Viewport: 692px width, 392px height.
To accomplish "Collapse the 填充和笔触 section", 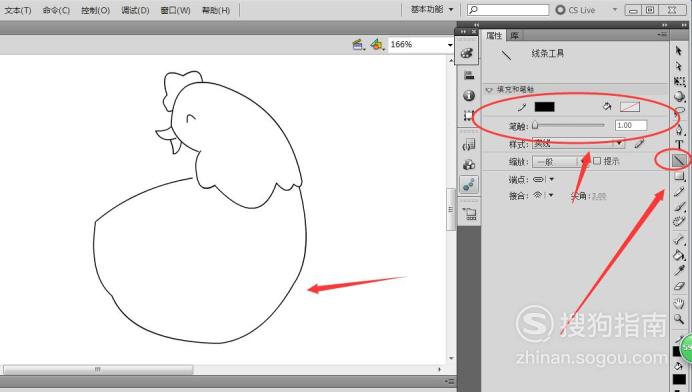I will 489,90.
